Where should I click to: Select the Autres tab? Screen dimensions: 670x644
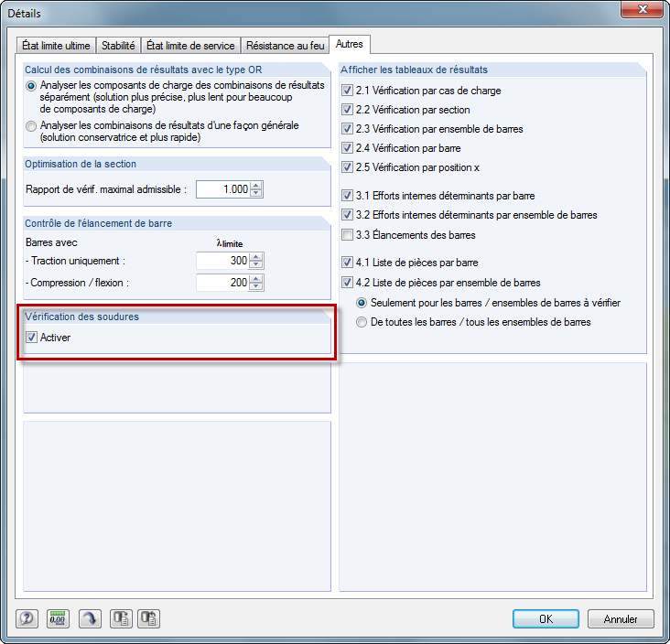click(x=350, y=44)
